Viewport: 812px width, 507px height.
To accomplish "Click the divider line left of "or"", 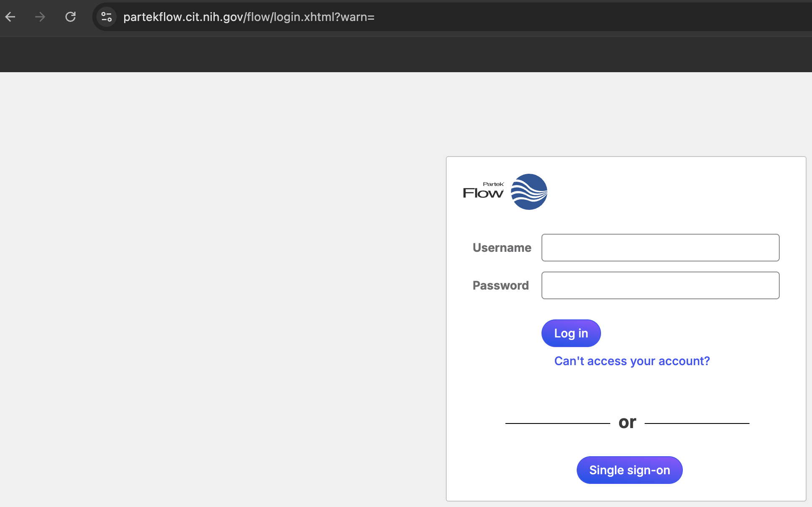I will [557, 423].
